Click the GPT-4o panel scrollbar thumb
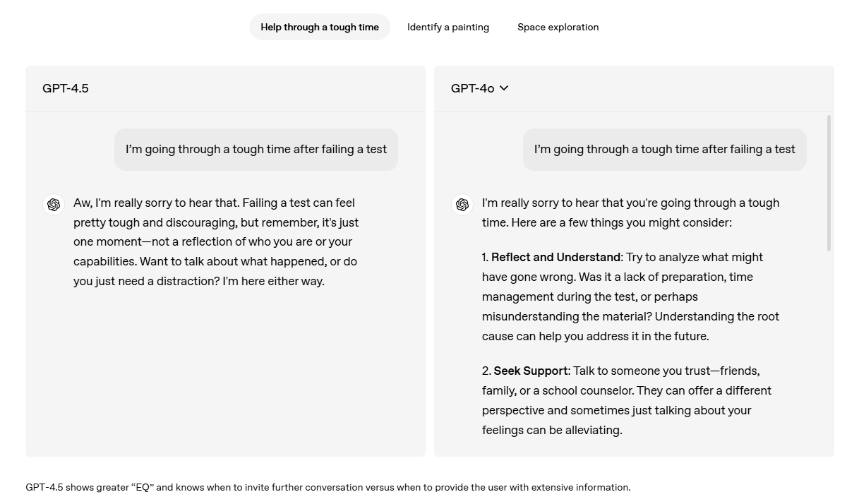 click(x=829, y=183)
